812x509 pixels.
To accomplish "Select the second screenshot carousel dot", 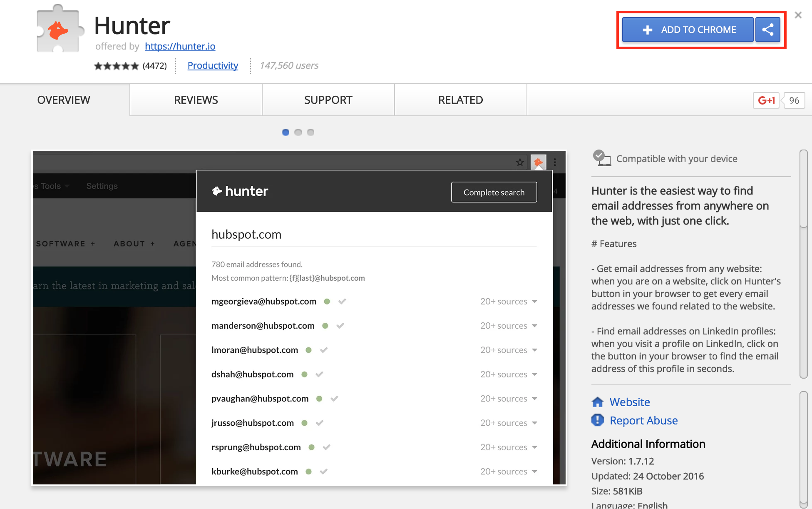I will (298, 132).
